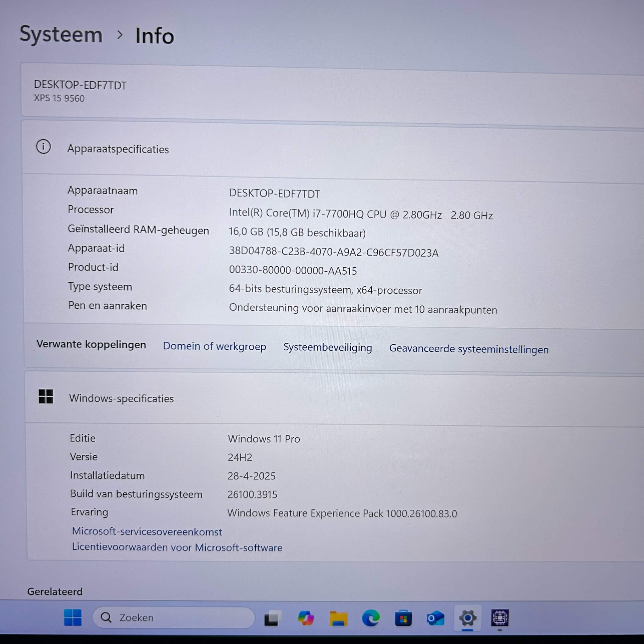Viewport: 644px width, 644px height.
Task: Click the Apparaat-id label
Action: (96, 248)
